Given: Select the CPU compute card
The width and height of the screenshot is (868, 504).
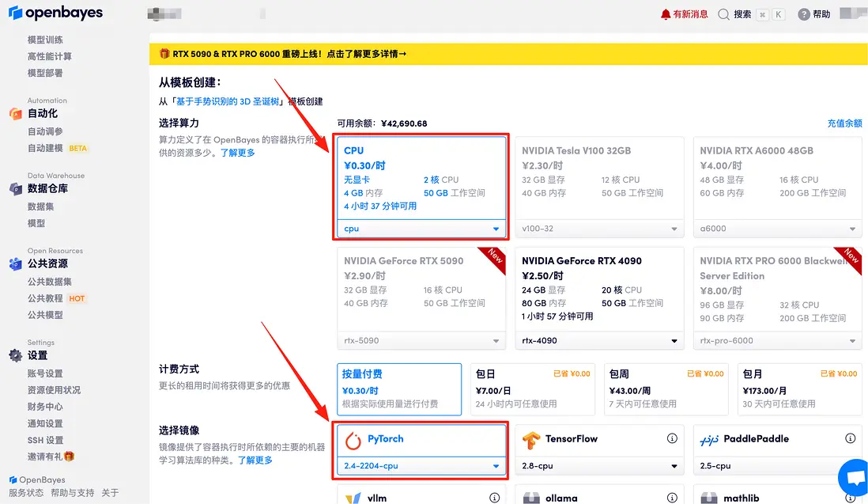Looking at the screenshot, I should pos(421,188).
